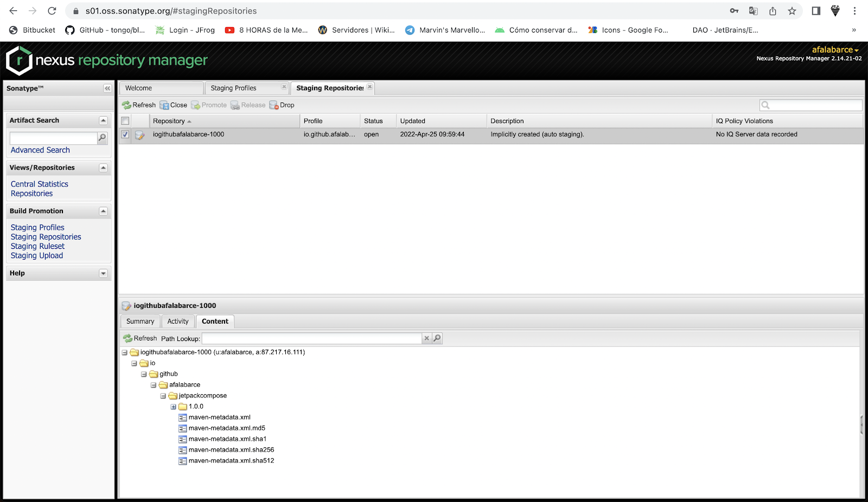Open the Central Statistics link
The width and height of the screenshot is (868, 502).
tap(40, 184)
